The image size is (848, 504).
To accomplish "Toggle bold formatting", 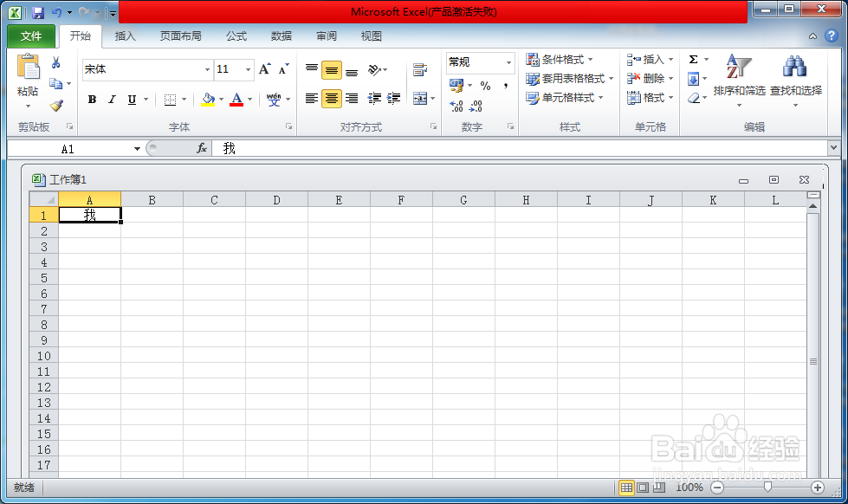I will pyautogui.click(x=92, y=100).
